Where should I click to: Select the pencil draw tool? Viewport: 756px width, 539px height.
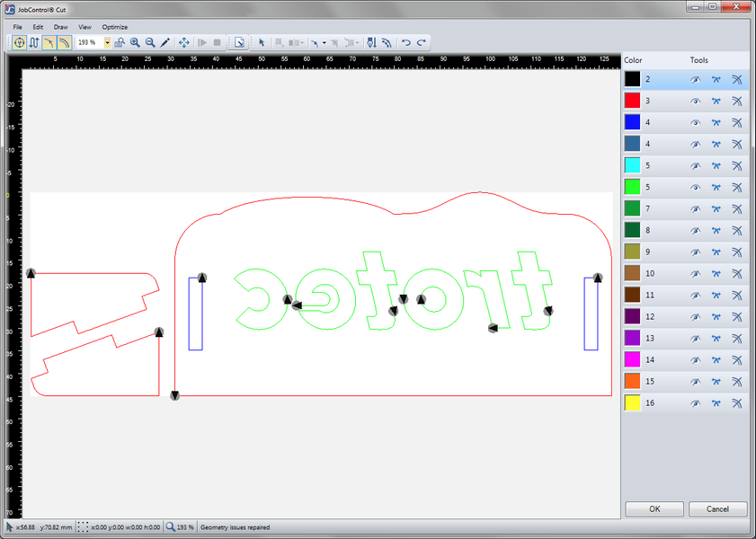(x=165, y=42)
